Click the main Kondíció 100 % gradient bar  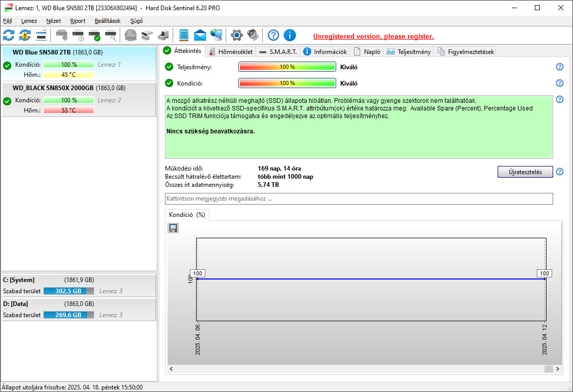point(287,83)
